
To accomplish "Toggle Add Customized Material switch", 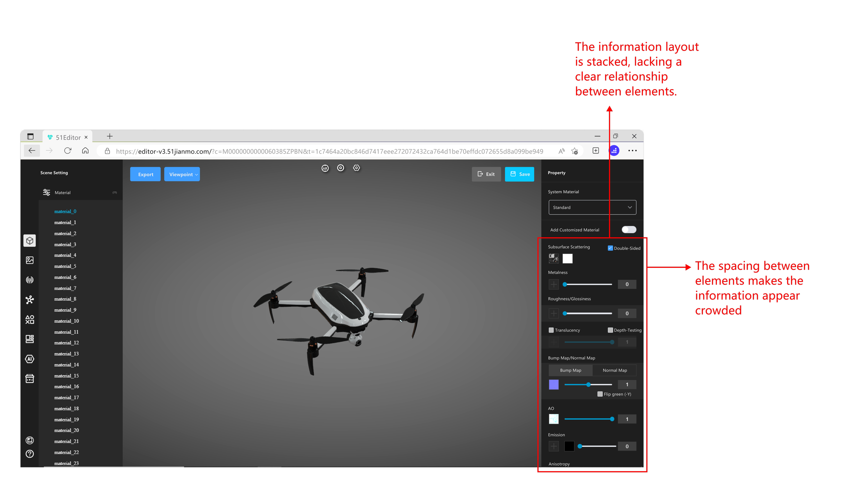I will coord(629,230).
